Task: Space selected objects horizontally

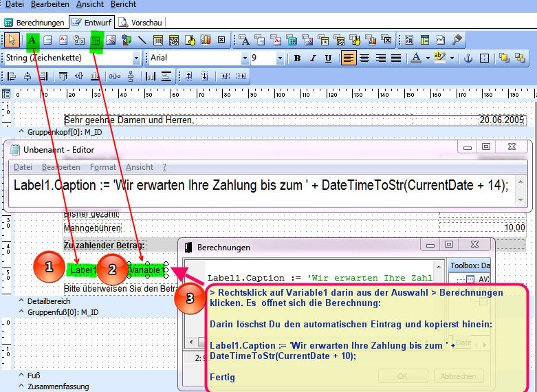Action: [x=115, y=76]
